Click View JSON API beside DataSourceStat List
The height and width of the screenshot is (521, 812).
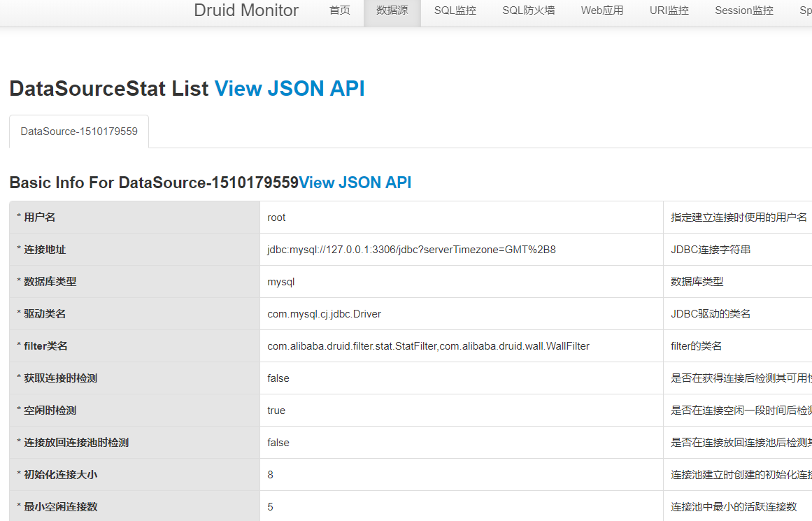tap(290, 89)
